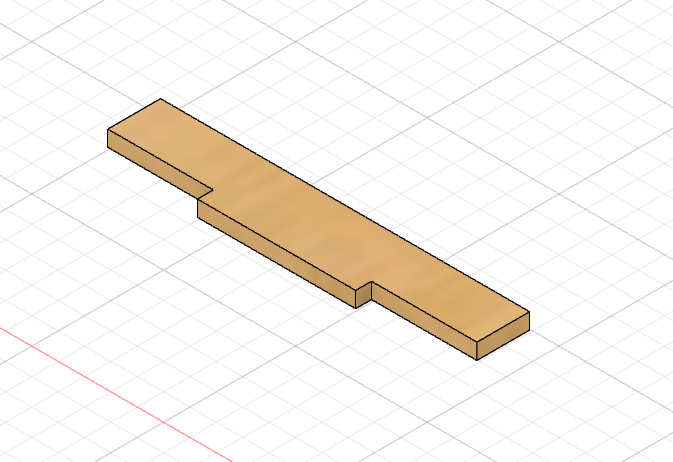Screen dimensions: 673x462
Task: Select the front side face of the lower-right narrow section
Action: click(424, 321)
